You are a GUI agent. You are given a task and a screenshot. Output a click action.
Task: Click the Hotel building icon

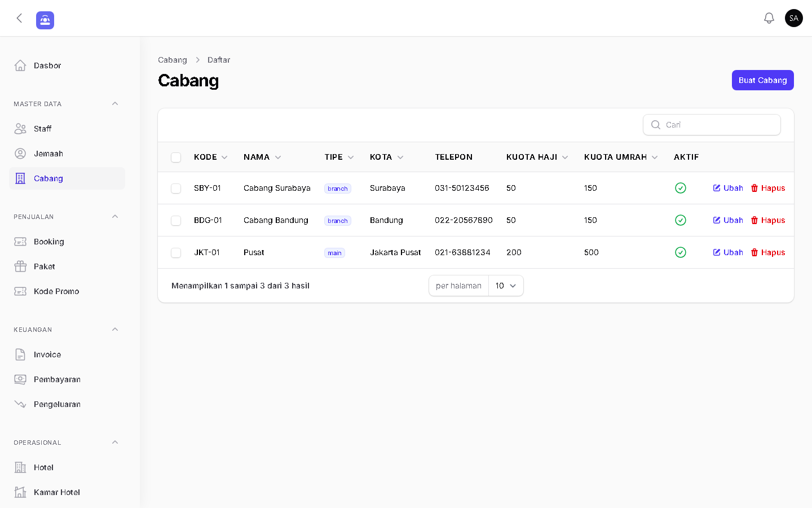pos(20,467)
